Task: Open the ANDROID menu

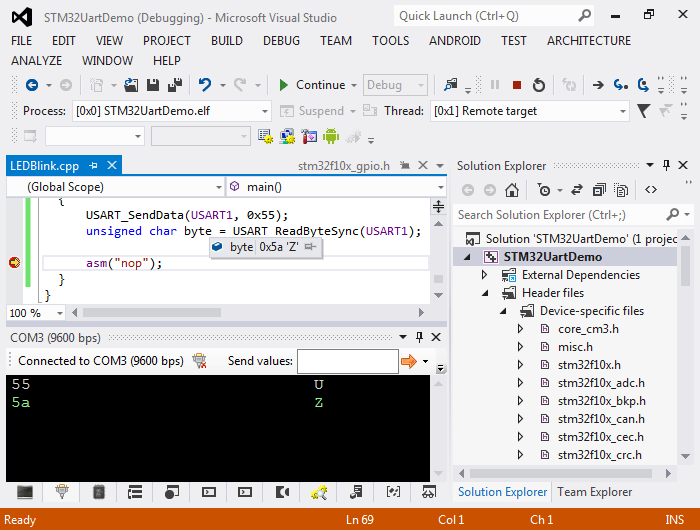Action: [x=455, y=41]
